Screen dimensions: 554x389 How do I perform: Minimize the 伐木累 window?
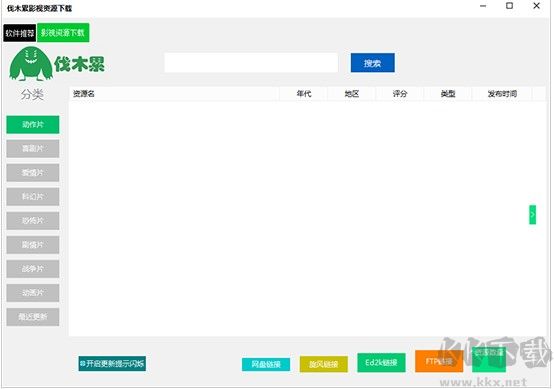click(x=483, y=6)
